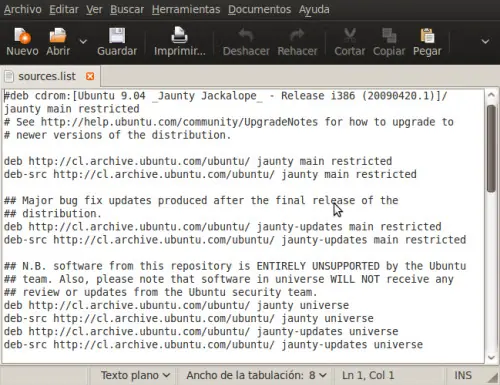Close the sources.list tab
This screenshot has width=500, height=385.
coord(90,76)
